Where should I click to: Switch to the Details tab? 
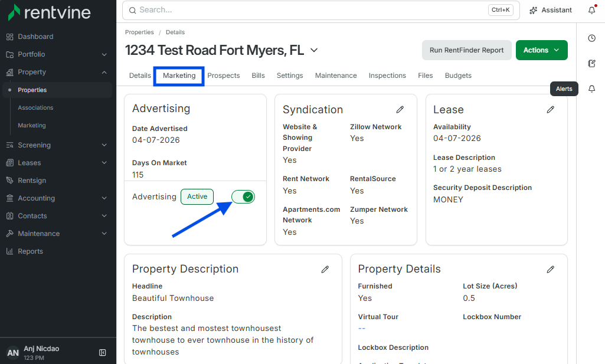point(140,76)
